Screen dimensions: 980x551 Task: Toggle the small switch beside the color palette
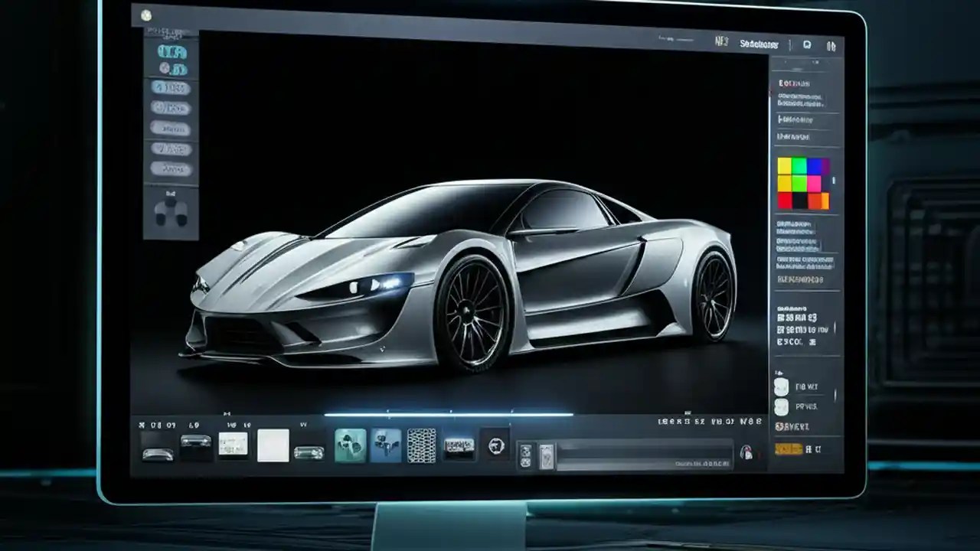pyautogui.click(x=835, y=181)
